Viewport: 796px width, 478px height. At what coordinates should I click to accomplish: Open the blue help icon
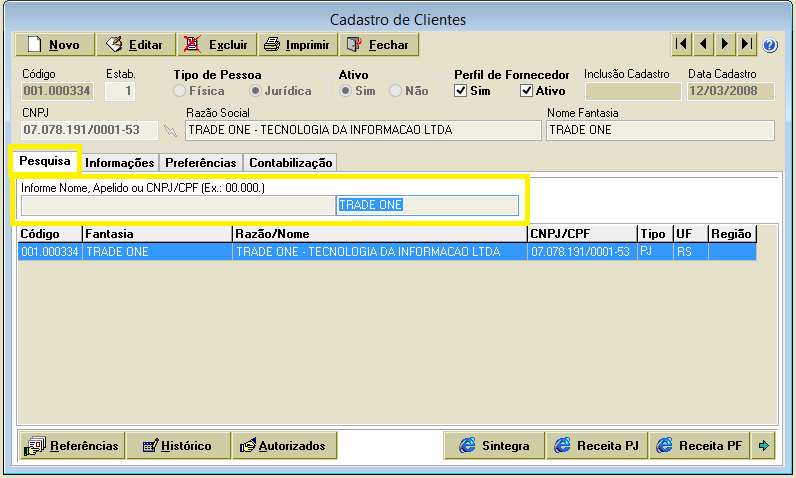click(x=770, y=45)
